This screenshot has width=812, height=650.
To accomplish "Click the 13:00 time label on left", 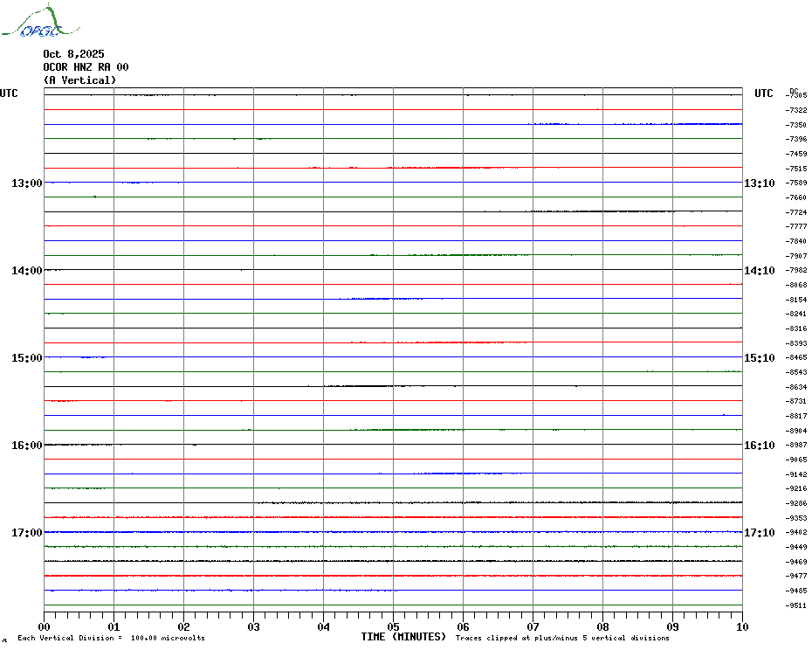I will pos(26,183).
